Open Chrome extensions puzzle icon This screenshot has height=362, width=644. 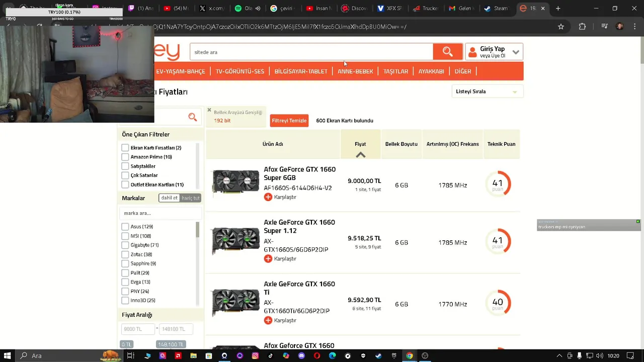582,27
